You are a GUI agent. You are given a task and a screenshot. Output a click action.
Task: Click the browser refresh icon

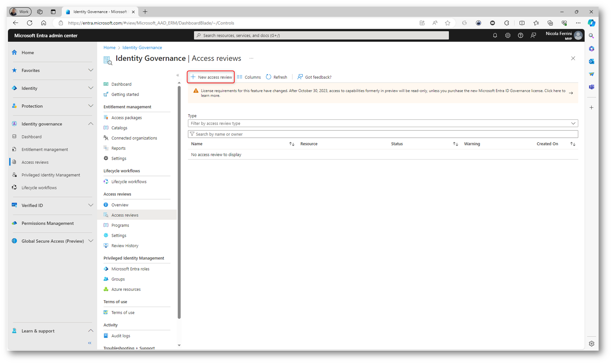point(30,23)
